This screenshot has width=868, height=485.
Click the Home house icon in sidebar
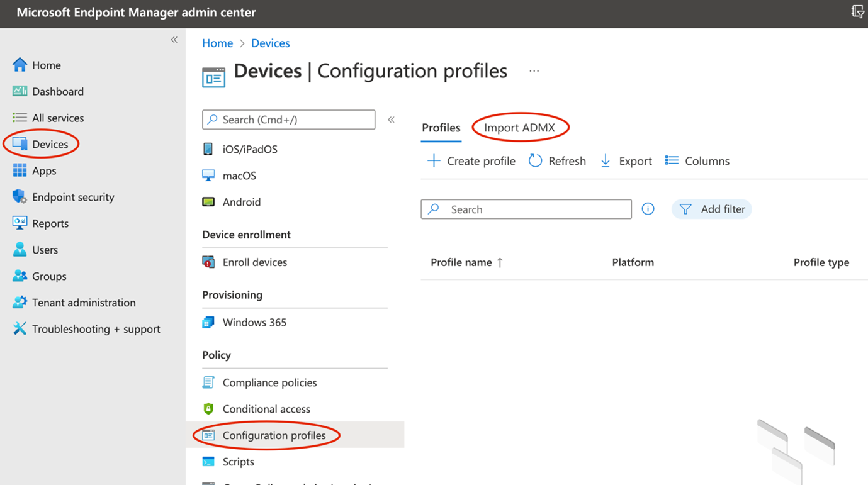pyautogui.click(x=20, y=65)
